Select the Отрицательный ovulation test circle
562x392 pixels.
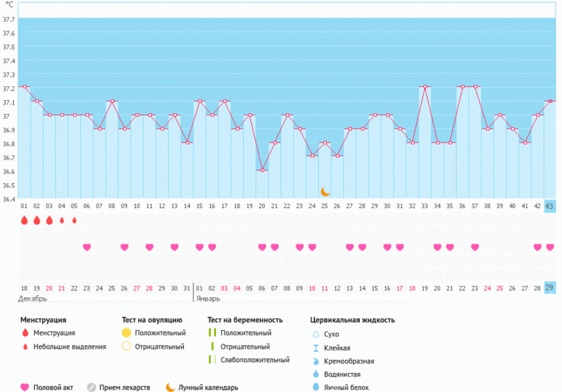click(126, 347)
